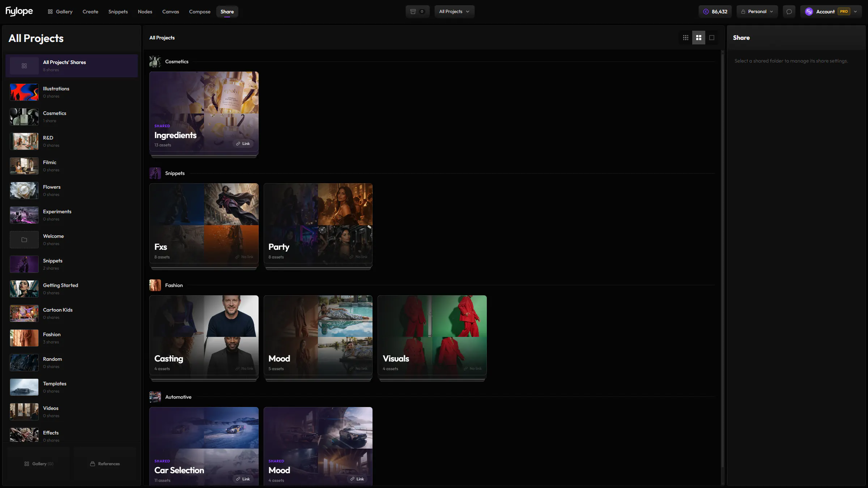Select the Welcome project in sidebar
868x488 pixels.
(72, 240)
